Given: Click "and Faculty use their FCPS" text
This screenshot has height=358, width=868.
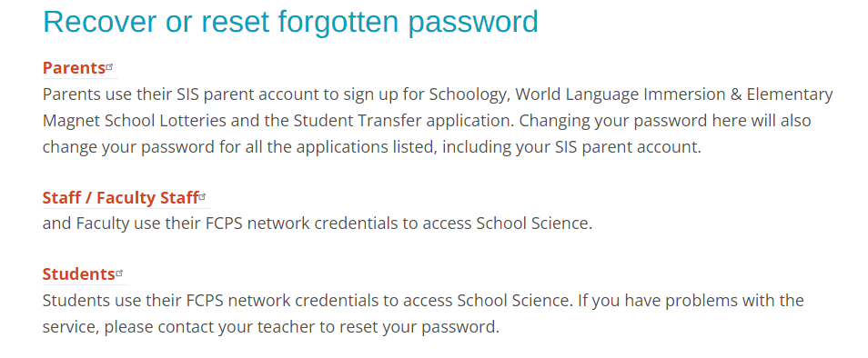Looking at the screenshot, I should tap(152, 224).
